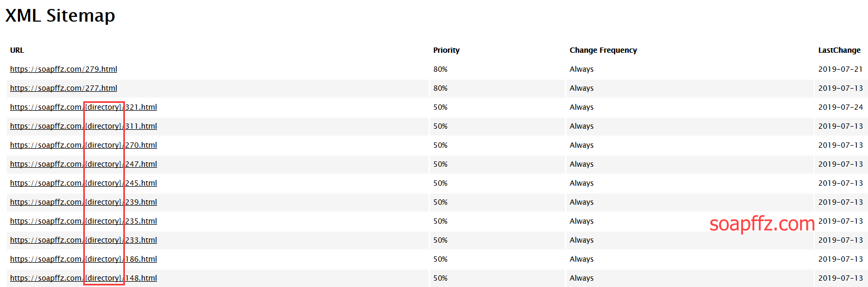868x287 pixels.
Task: Click the {directory}/270.html URL
Action: [x=83, y=145]
